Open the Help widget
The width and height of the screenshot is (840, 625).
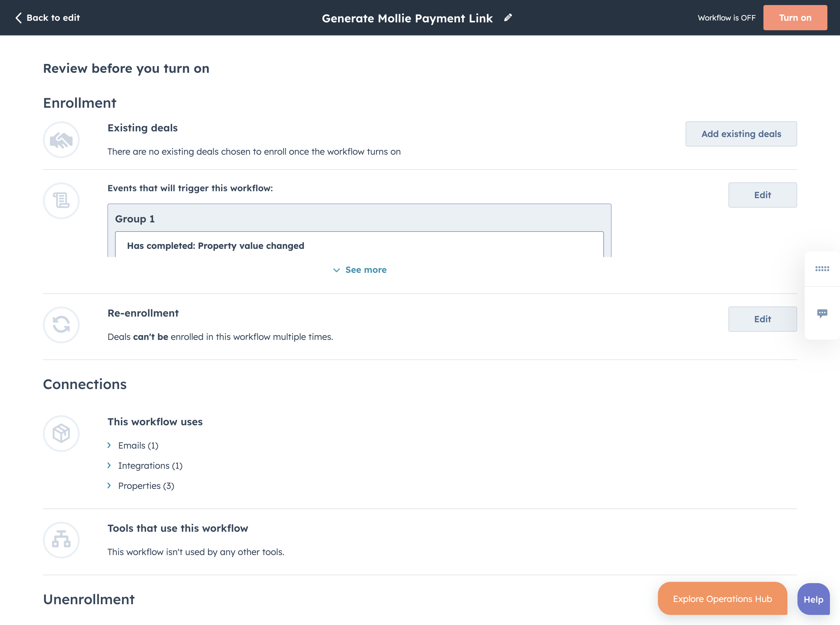point(813,599)
